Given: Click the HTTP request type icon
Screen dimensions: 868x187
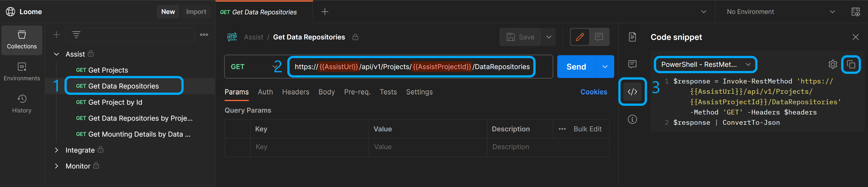Looking at the screenshot, I should [232, 37].
